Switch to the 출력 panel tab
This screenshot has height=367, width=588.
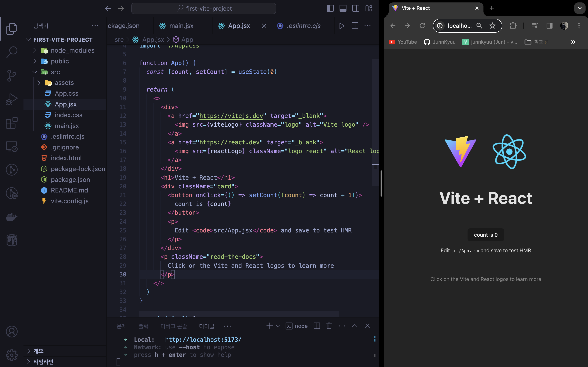pos(143,326)
